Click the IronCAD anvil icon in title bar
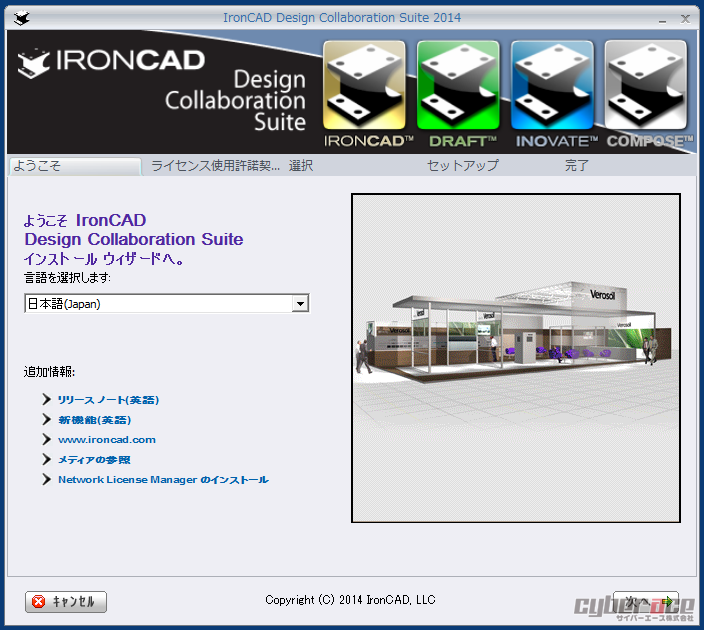The height and width of the screenshot is (630, 704). coord(21,18)
